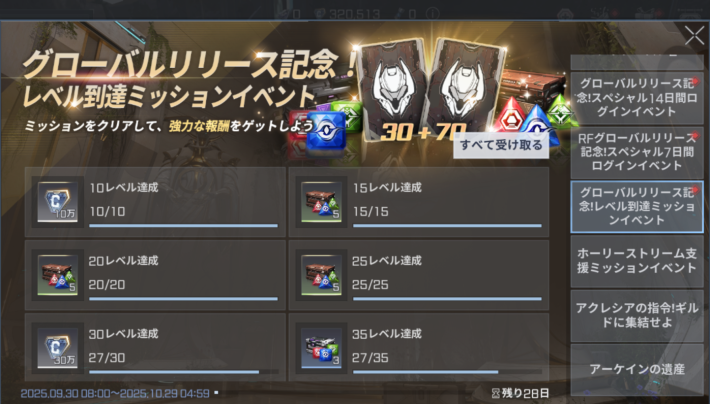
Task: Select レベル到達ミッションイベント tab
Action: coord(637,207)
